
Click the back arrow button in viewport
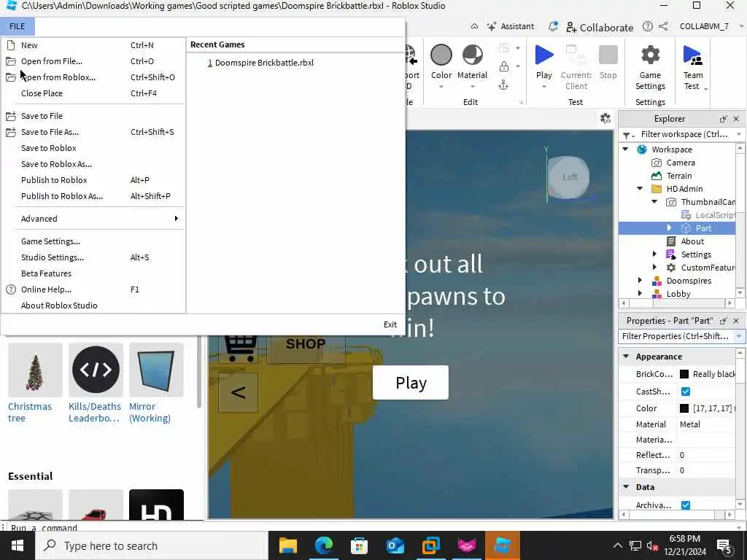tap(239, 392)
